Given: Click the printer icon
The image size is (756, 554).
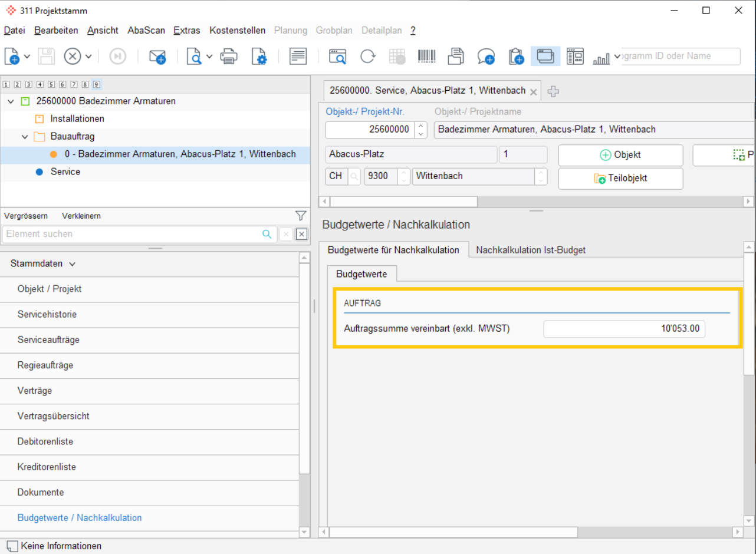Looking at the screenshot, I should (229, 57).
